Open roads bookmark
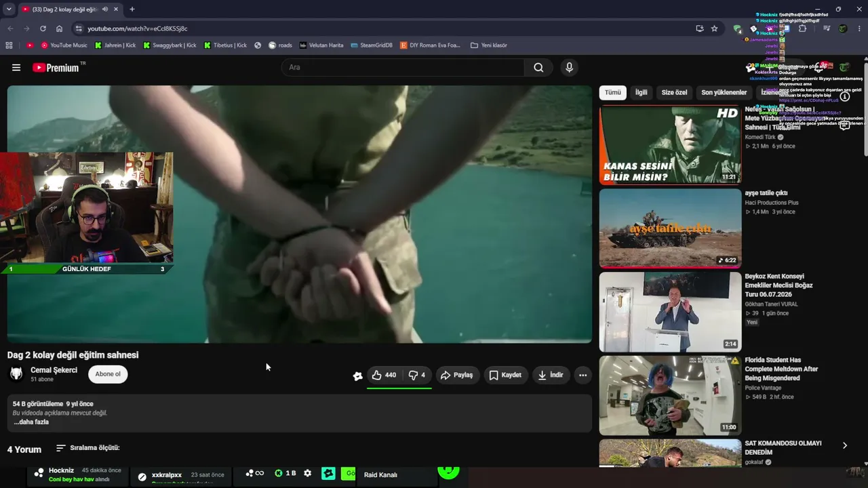 [x=280, y=45]
